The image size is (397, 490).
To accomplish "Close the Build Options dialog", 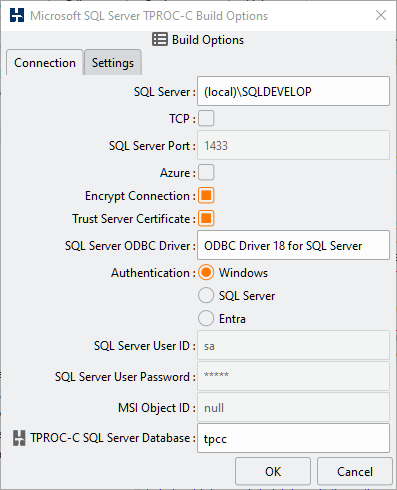I will (381, 15).
